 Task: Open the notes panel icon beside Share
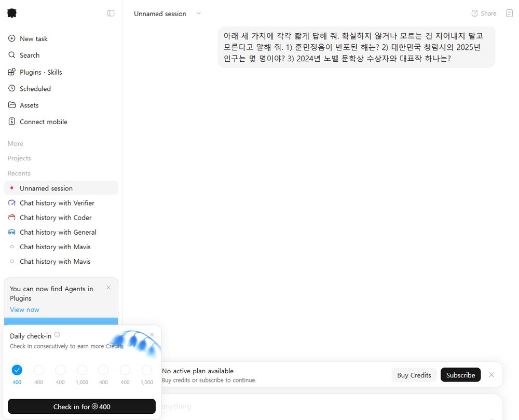tap(510, 13)
